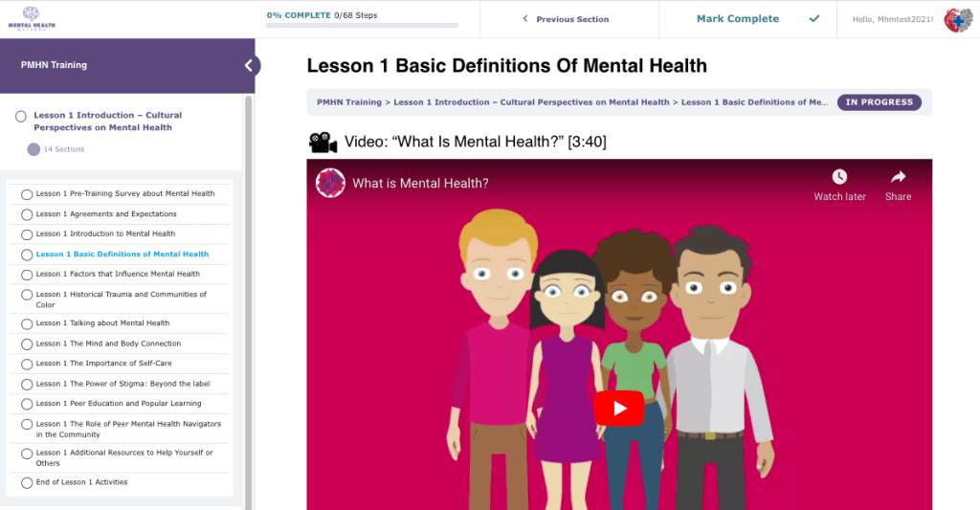The image size is (980, 510).
Task: Toggle completion circle for Agreements and Expectations
Action: pyautogui.click(x=27, y=214)
